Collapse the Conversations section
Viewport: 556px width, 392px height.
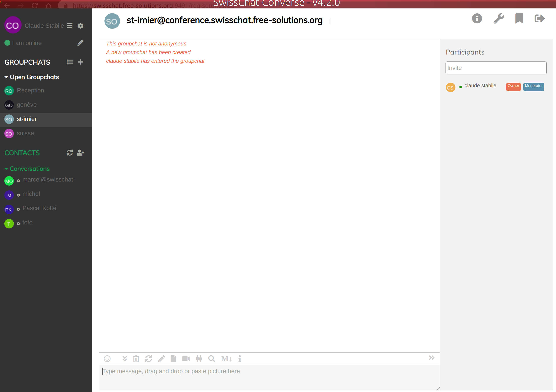[x=27, y=169]
